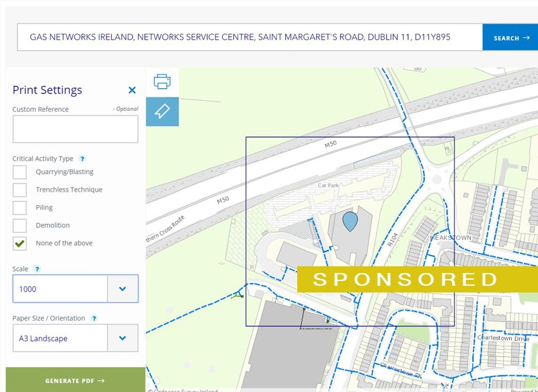
Task: Open Critical Activity Type help icon
Action: [82, 159]
